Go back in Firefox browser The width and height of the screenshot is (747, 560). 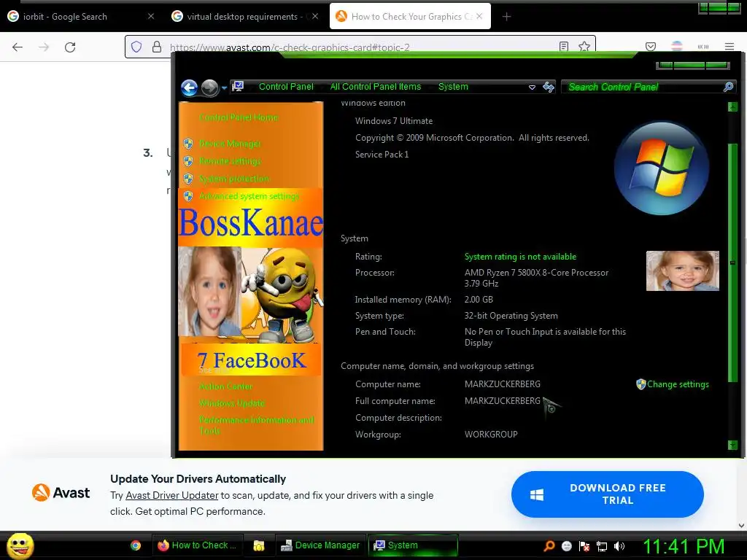[18, 47]
